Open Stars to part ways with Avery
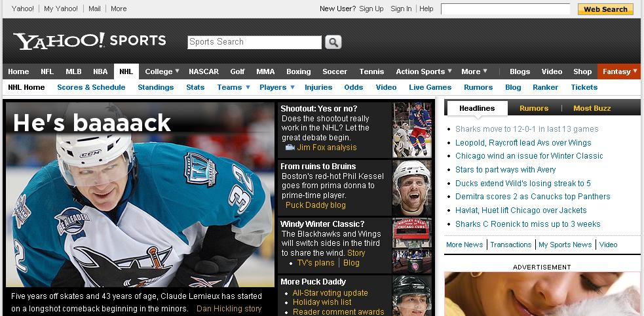This screenshot has height=316, width=644. (505, 170)
